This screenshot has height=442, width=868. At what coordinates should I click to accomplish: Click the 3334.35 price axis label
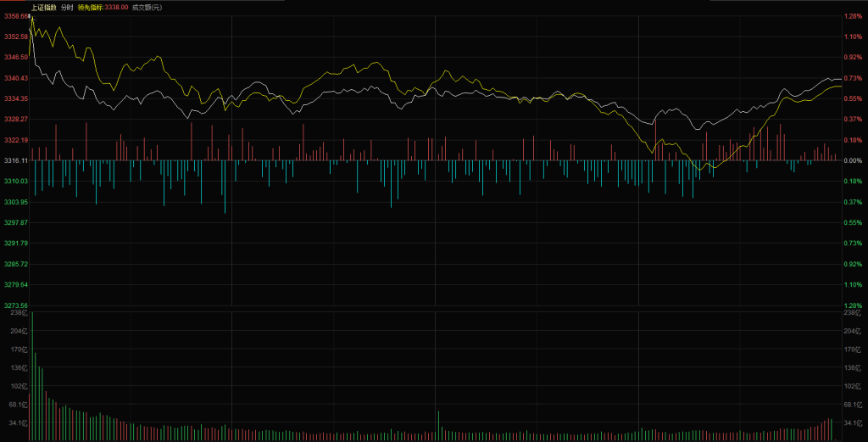pyautogui.click(x=15, y=98)
